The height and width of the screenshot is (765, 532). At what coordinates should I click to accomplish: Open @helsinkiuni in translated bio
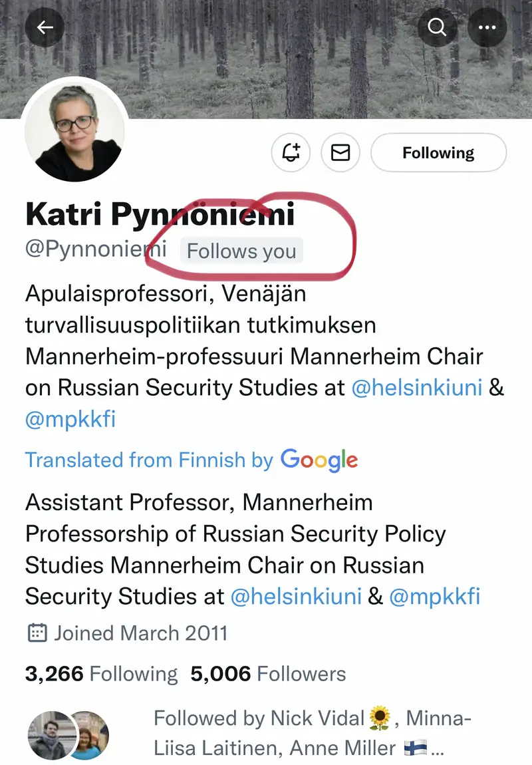[296, 596]
